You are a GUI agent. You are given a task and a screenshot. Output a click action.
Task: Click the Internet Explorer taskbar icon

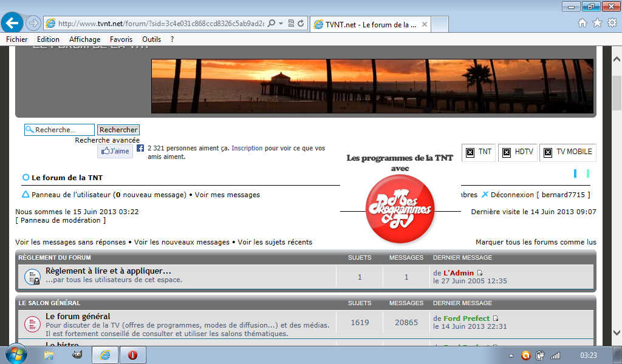pos(104,355)
